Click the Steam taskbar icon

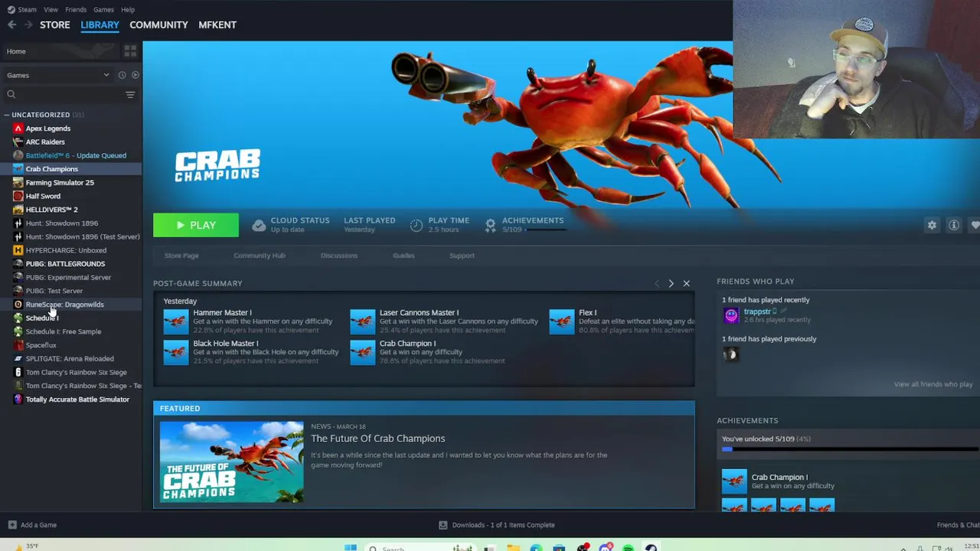(651, 548)
